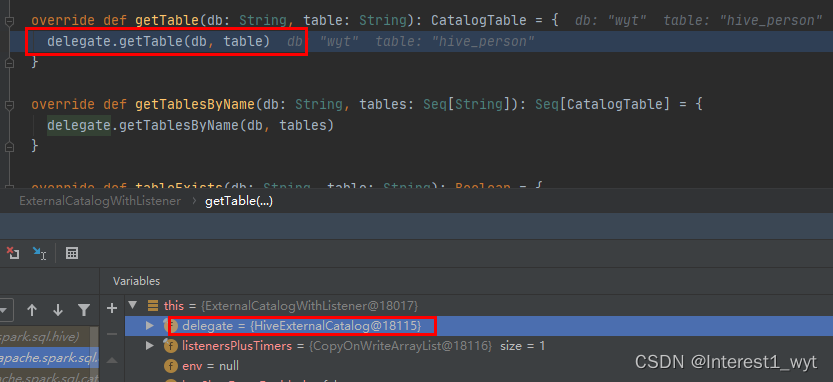The width and height of the screenshot is (833, 382).
Task: Click the Run to Cursor icon
Action: tap(39, 253)
